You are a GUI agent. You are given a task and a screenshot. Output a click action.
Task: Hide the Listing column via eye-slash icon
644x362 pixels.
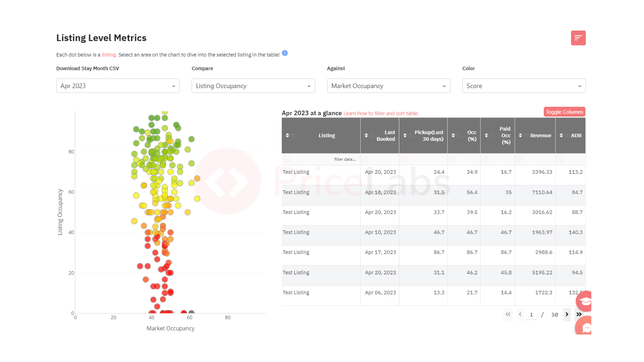pos(294,136)
